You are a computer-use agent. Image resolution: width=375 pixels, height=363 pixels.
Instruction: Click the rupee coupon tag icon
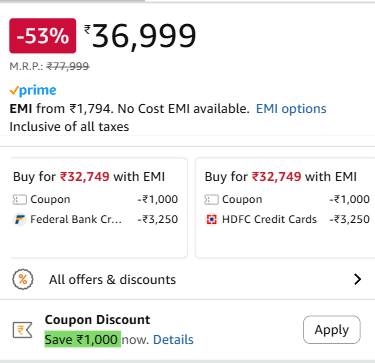23,330
